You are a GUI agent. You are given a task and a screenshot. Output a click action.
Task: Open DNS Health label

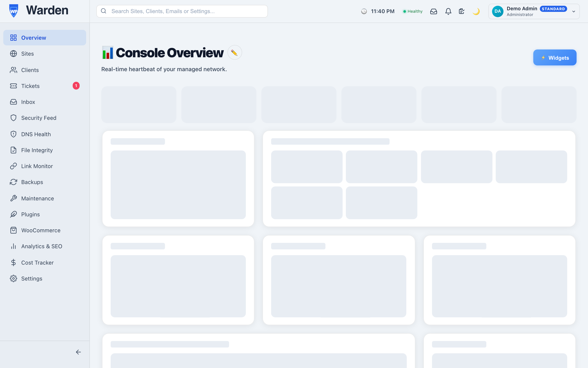point(36,134)
